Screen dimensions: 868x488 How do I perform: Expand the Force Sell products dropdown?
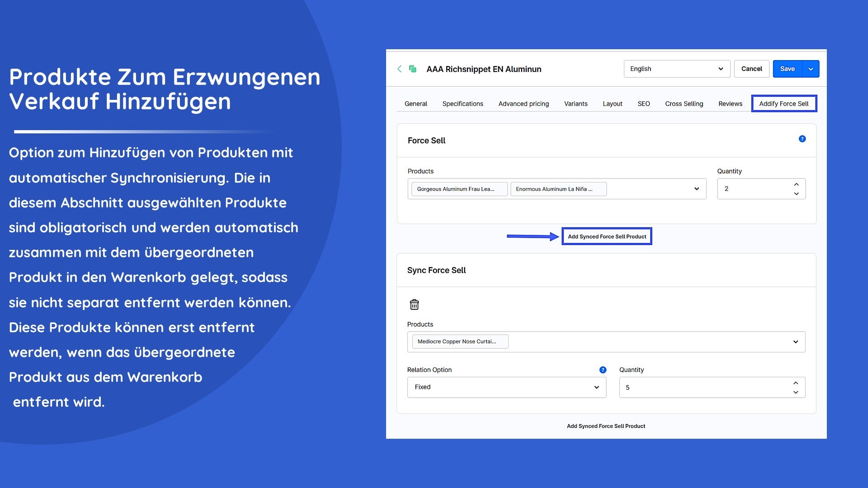coord(697,189)
